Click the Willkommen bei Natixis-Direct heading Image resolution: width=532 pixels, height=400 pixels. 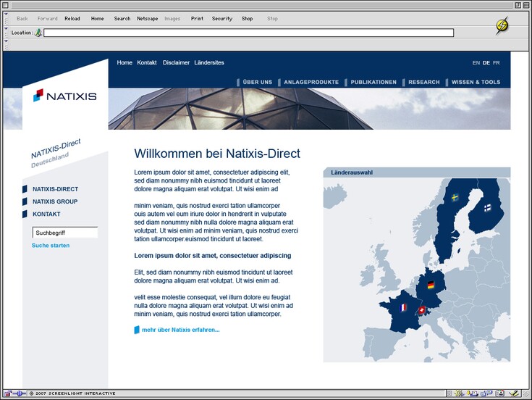[217, 154]
